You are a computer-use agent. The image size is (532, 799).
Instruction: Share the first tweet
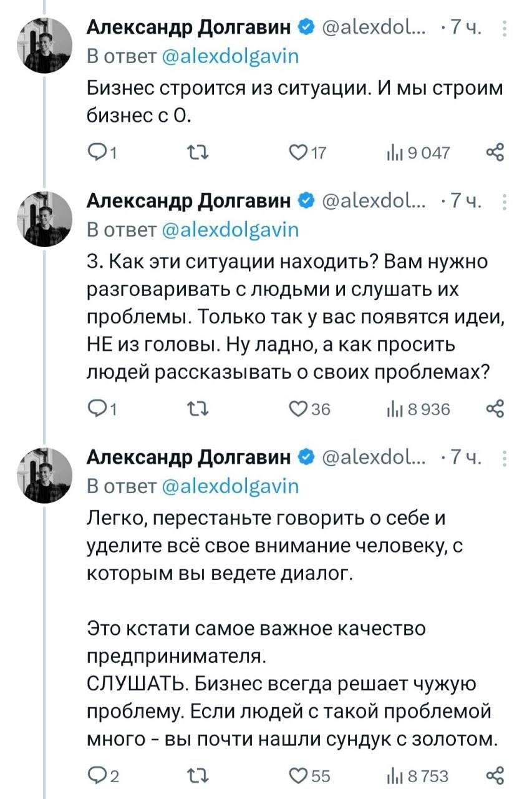(494, 152)
